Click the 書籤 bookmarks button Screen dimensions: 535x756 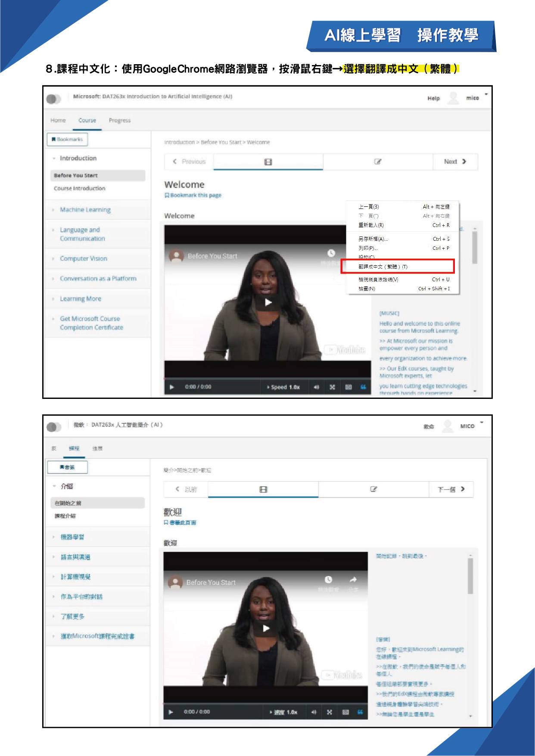point(67,467)
